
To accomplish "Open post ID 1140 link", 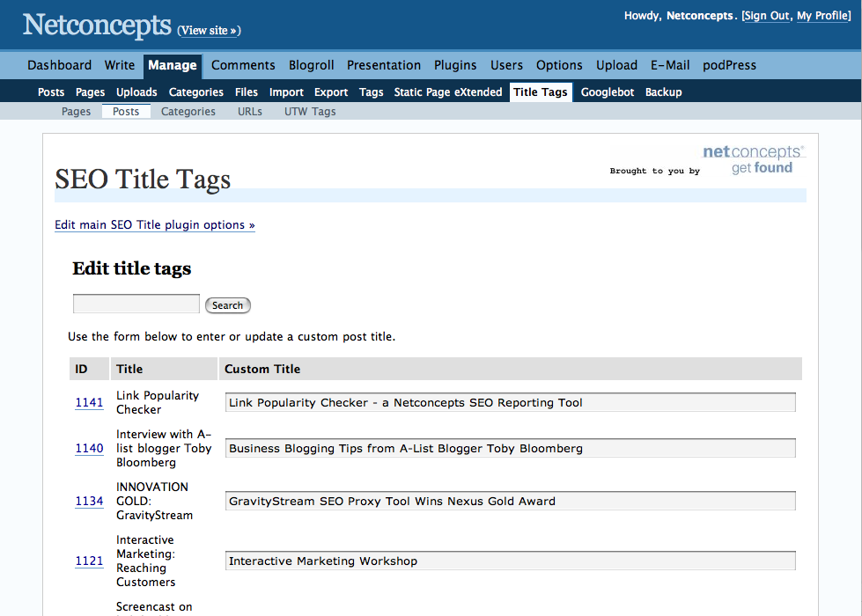I will pyautogui.click(x=89, y=449).
